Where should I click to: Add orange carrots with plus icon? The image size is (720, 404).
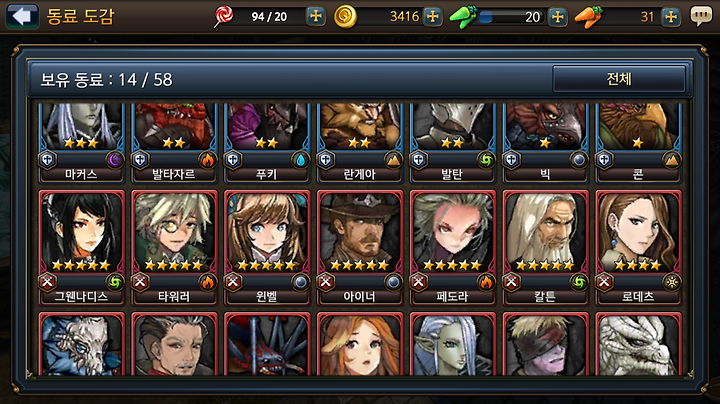(x=671, y=17)
